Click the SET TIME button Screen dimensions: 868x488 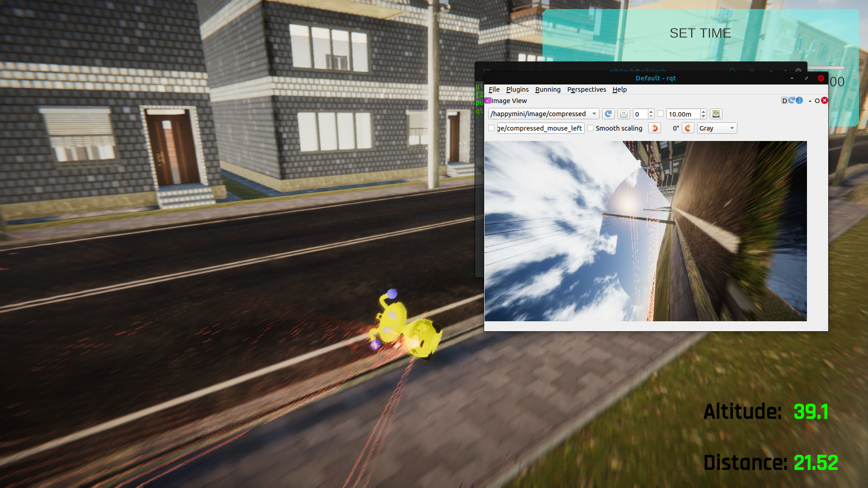pyautogui.click(x=700, y=33)
